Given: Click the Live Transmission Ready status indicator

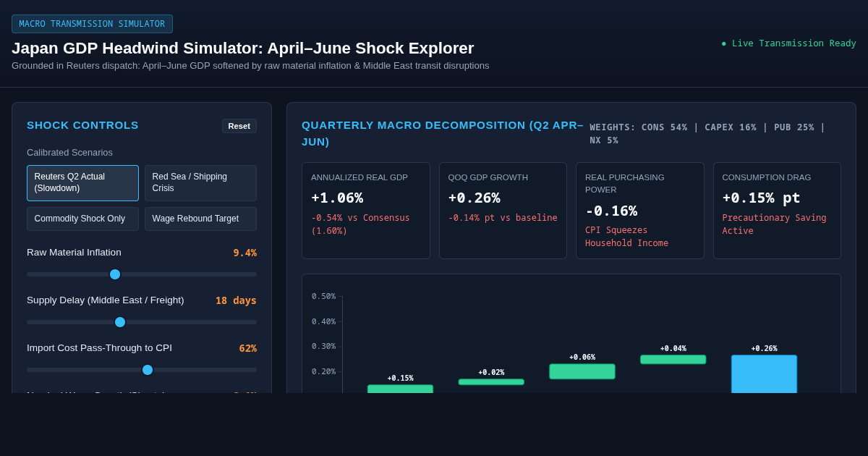Looking at the screenshot, I should (x=788, y=43).
